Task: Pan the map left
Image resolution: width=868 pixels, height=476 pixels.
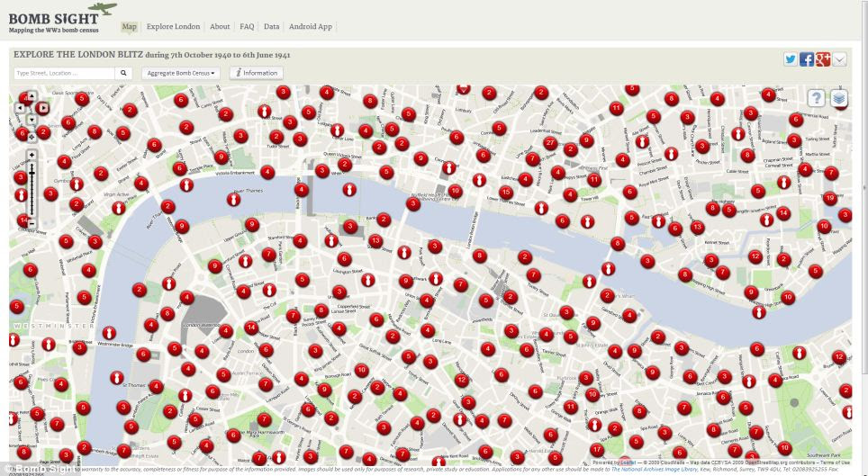Action: [x=20, y=108]
